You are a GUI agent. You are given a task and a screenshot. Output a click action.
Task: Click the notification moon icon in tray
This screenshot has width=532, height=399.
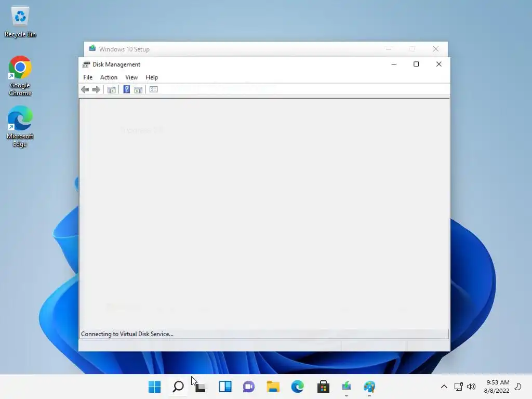(518, 387)
